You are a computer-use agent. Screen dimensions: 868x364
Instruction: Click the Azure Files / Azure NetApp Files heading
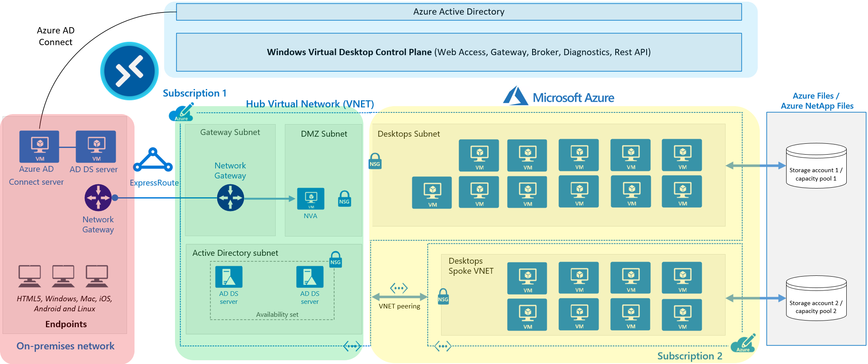pos(817,101)
